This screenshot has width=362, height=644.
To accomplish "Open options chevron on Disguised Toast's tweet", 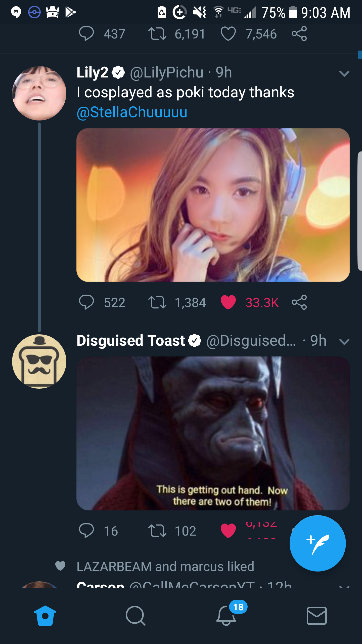I will (x=344, y=342).
